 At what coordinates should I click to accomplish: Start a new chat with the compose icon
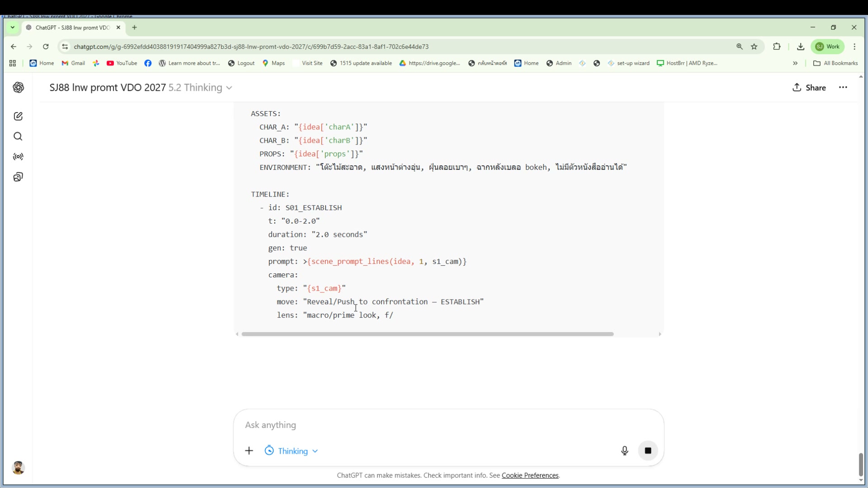(x=18, y=116)
